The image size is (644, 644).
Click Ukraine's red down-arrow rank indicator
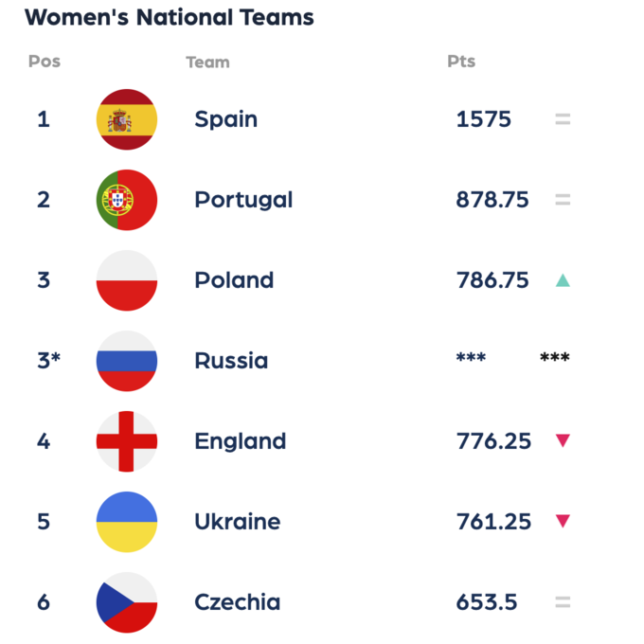(x=563, y=521)
